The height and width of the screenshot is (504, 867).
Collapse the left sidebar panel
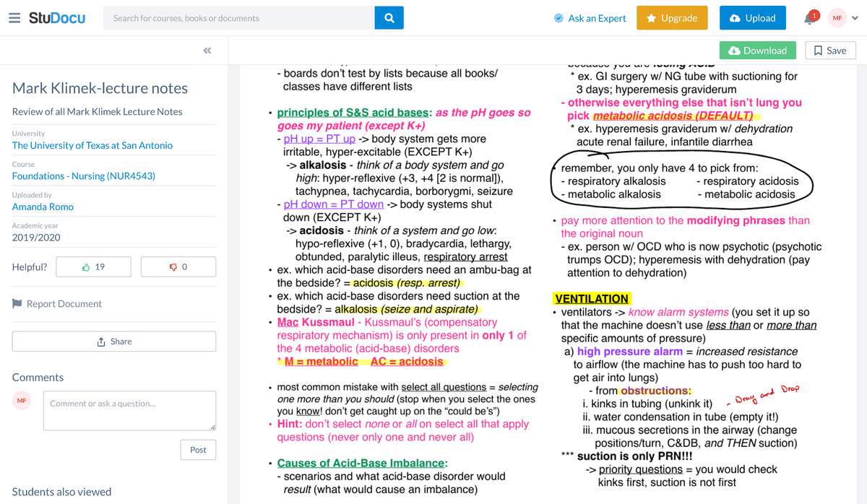click(207, 51)
